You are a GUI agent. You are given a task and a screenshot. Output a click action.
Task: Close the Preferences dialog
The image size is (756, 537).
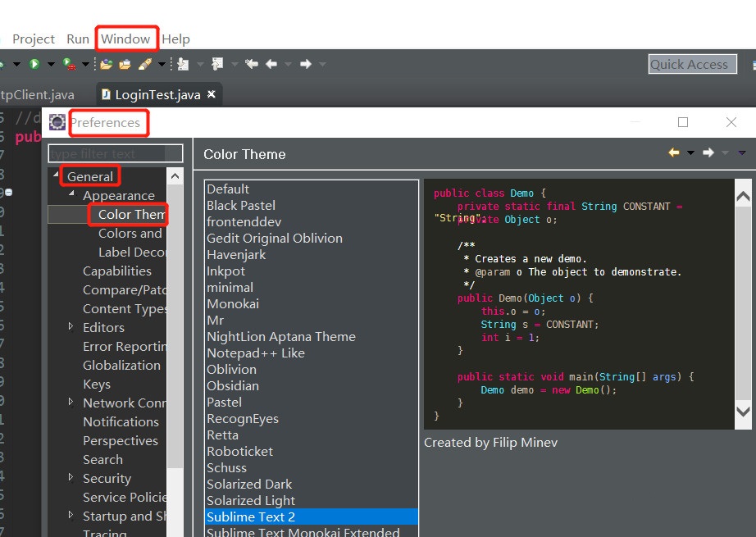coord(731,122)
